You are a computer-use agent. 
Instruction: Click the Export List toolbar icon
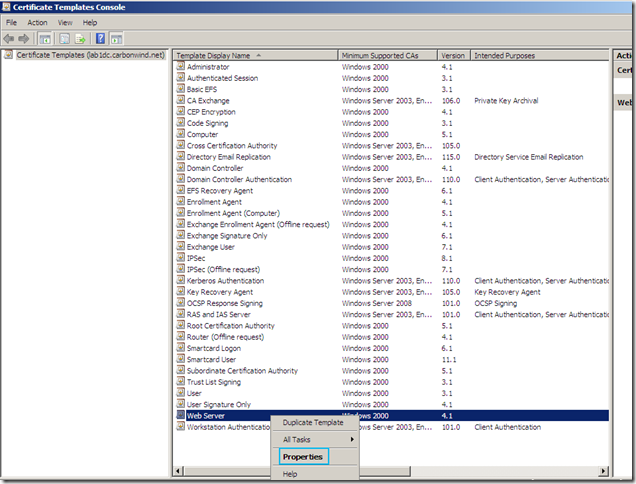click(79, 38)
